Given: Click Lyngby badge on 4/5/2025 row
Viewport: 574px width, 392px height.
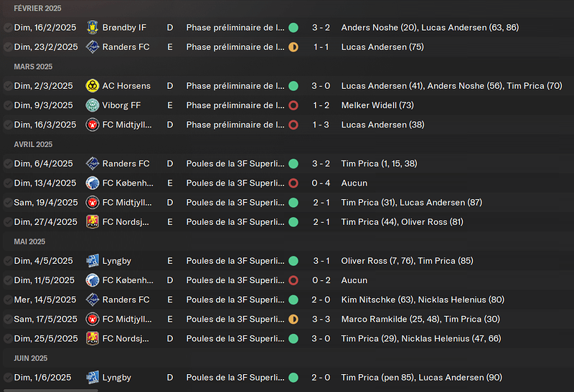Looking at the screenshot, I should click(x=92, y=261).
